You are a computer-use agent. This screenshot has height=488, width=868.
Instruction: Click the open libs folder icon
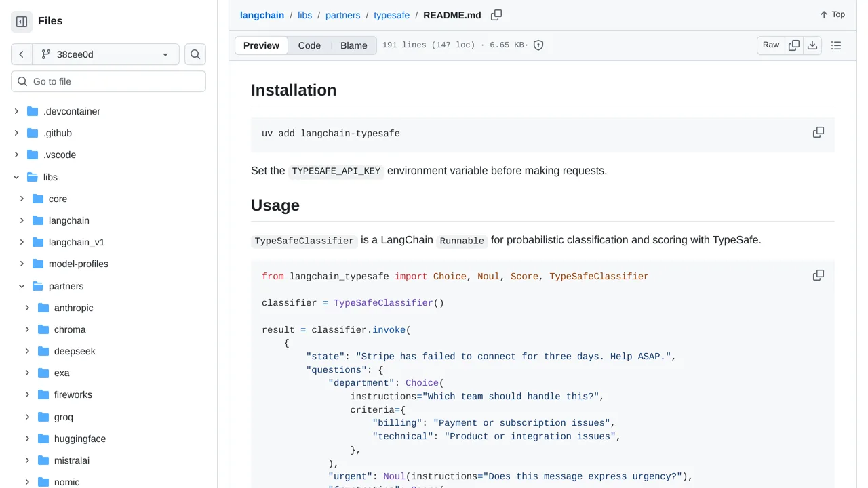(33, 177)
